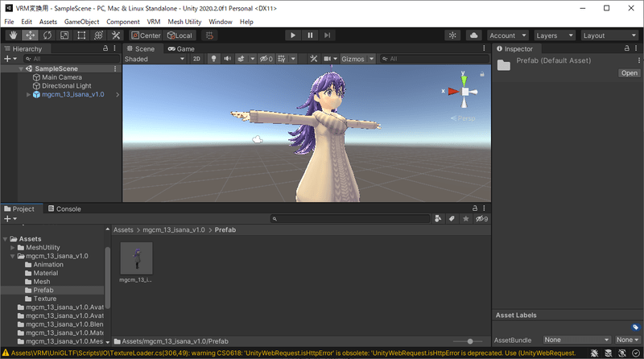Expand the mgcm_13_isana_v1.0 hierarchy object

(29, 95)
